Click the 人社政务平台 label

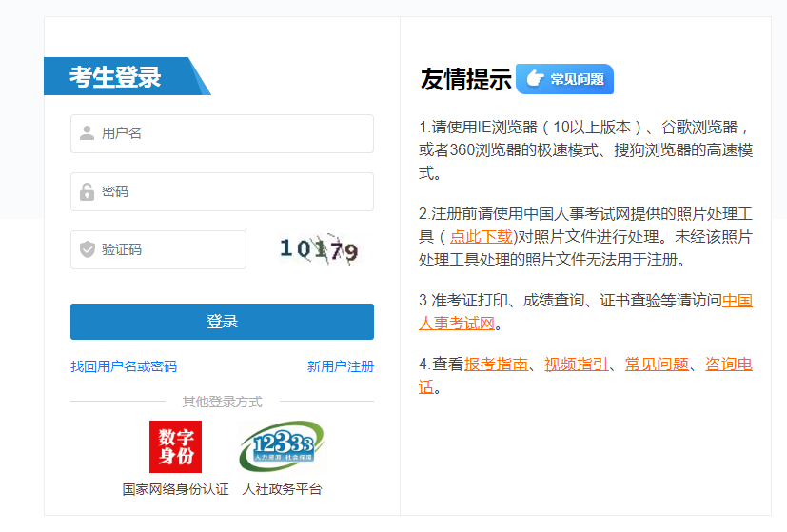point(282,489)
